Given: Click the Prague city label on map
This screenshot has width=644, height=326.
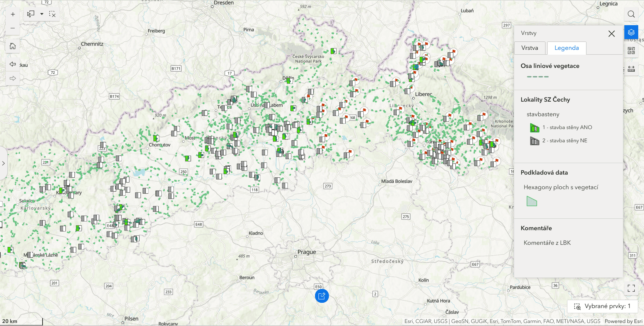Looking at the screenshot, I should click(307, 252).
